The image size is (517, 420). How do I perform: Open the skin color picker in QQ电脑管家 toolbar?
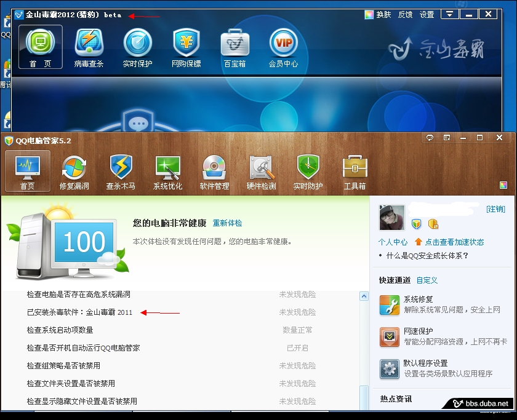503,185
